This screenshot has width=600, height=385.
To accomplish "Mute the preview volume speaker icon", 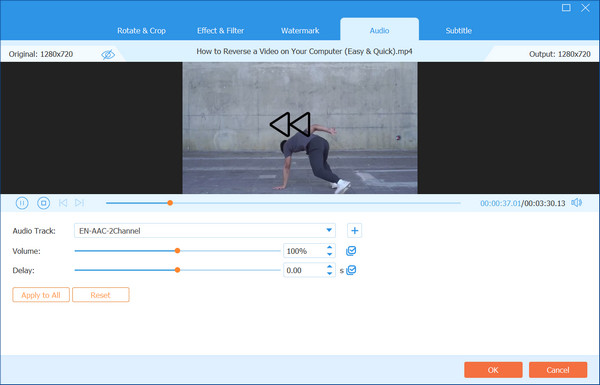I will (577, 203).
